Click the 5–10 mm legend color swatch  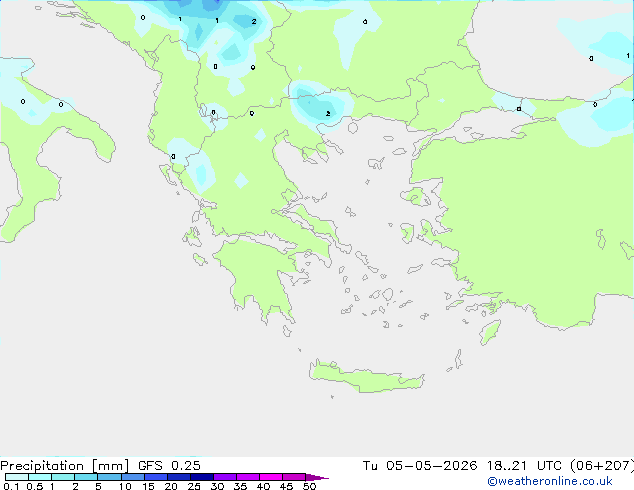click(x=109, y=477)
